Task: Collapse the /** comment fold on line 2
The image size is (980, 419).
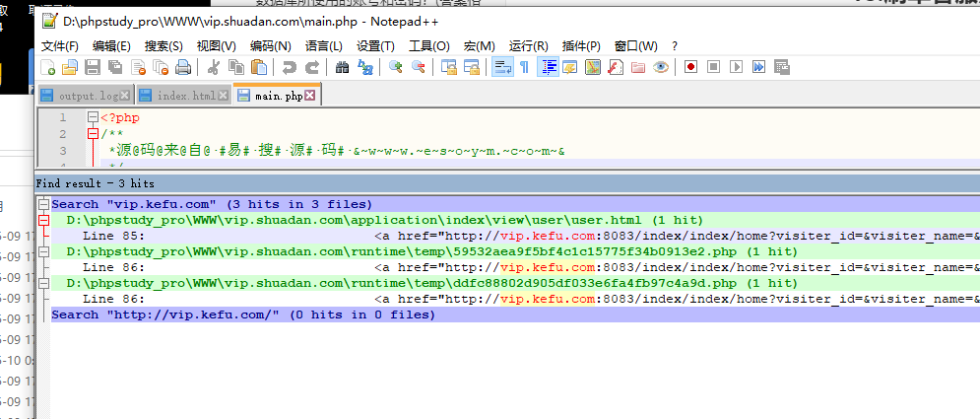Action: click(x=94, y=134)
